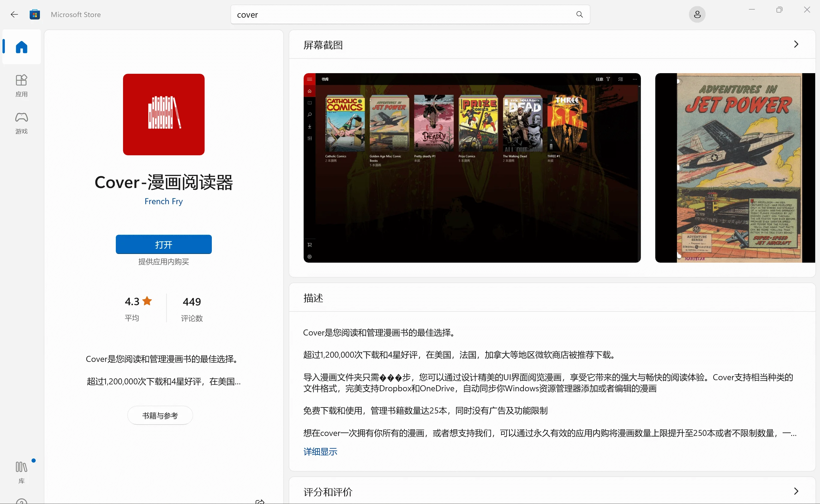Open the 应用 apps section
The height and width of the screenshot is (504, 820).
21,85
